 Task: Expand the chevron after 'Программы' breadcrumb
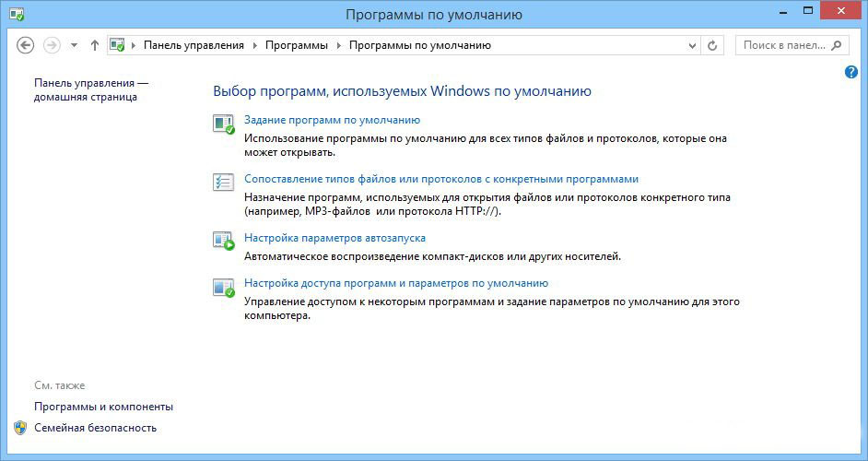click(x=339, y=45)
